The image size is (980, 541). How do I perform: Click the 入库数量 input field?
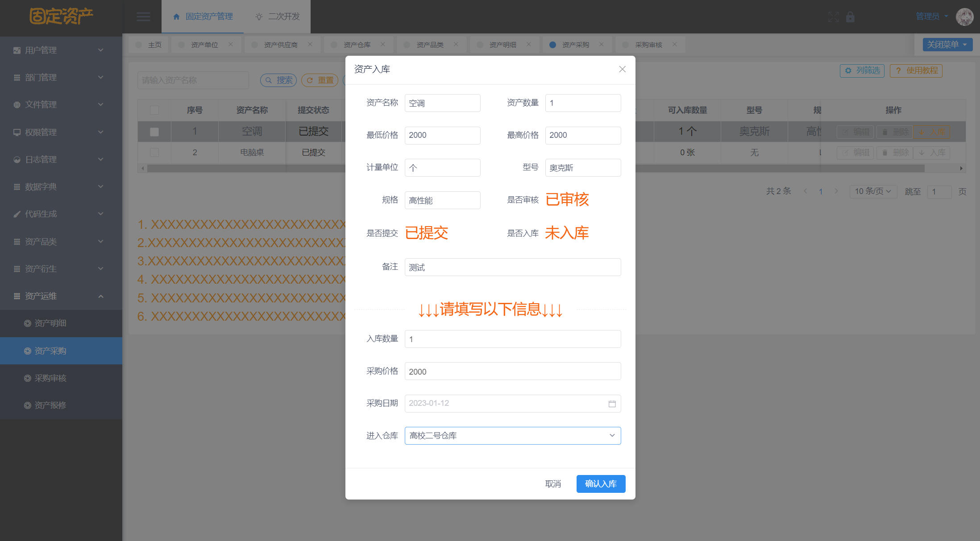click(512, 339)
